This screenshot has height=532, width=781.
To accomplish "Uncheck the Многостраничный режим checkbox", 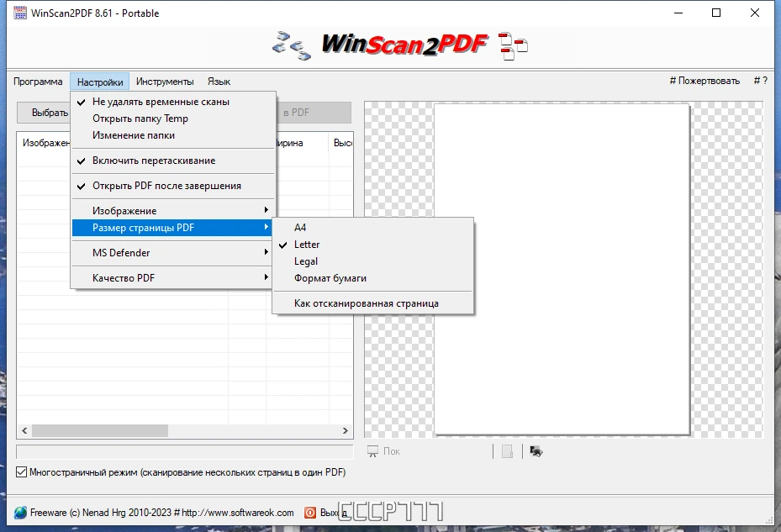I will click(x=21, y=471).
